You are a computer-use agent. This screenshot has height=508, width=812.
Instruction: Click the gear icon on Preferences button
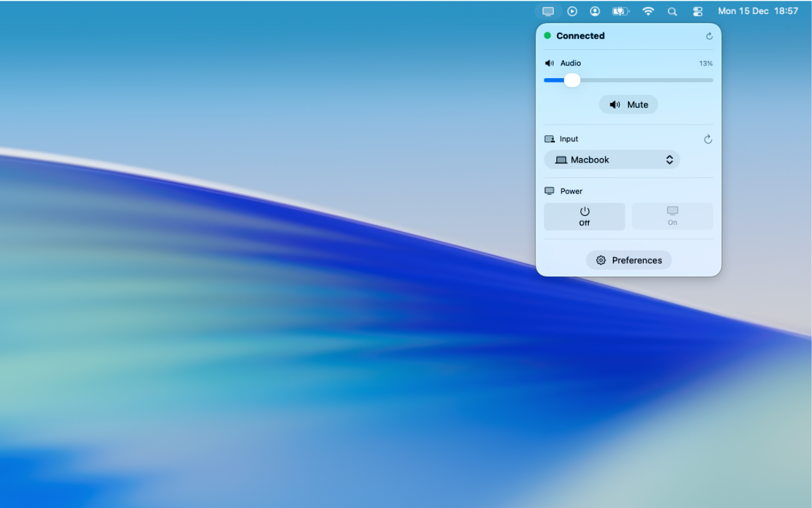[x=601, y=260]
